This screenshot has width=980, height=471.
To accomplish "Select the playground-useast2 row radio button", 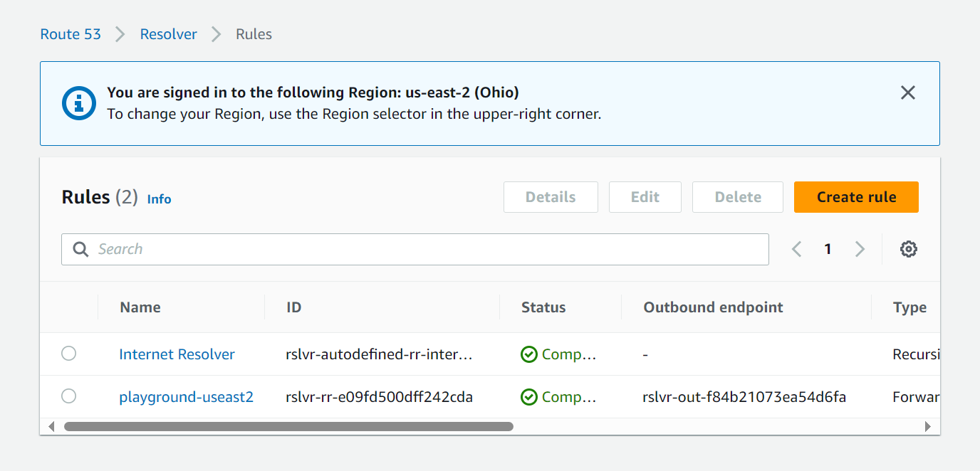I will click(x=68, y=397).
